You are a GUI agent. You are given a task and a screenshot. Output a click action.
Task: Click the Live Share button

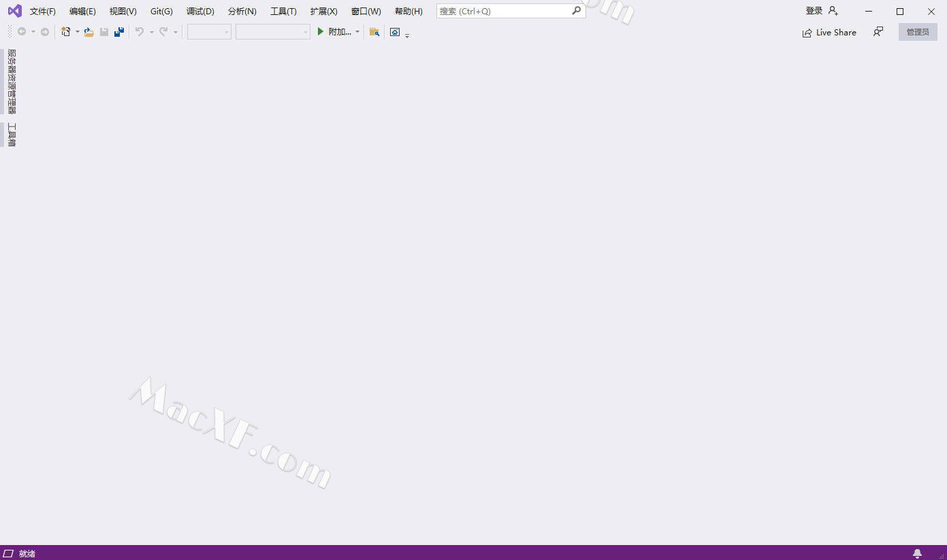[829, 32]
